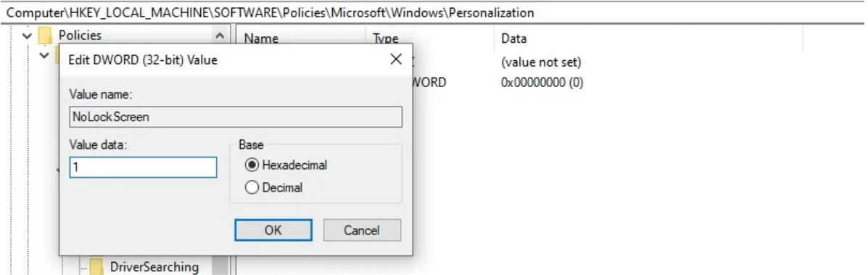
Task: Select the Policies tree item label
Action: coord(80,36)
